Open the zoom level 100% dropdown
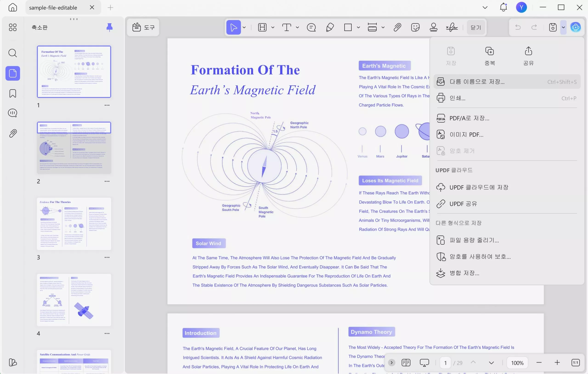The width and height of the screenshot is (588, 374). coord(517,363)
